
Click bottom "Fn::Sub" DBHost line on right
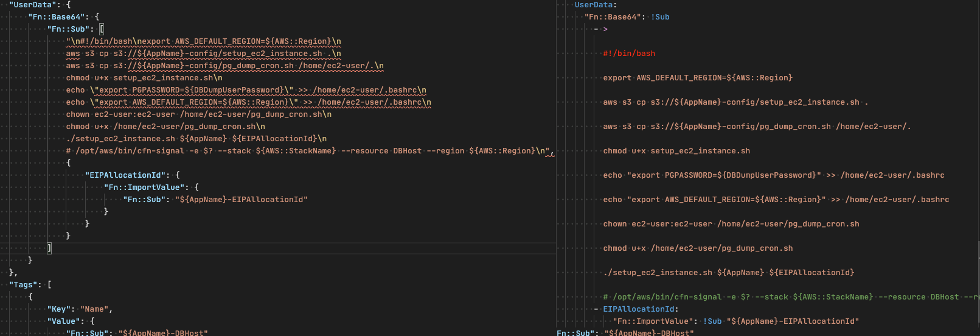625,333
